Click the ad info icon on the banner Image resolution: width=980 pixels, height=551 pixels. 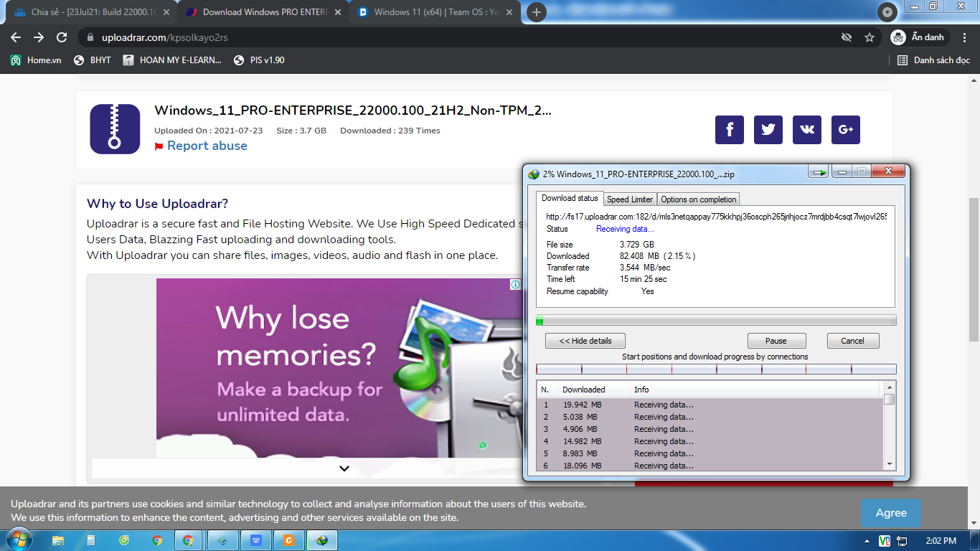point(515,285)
